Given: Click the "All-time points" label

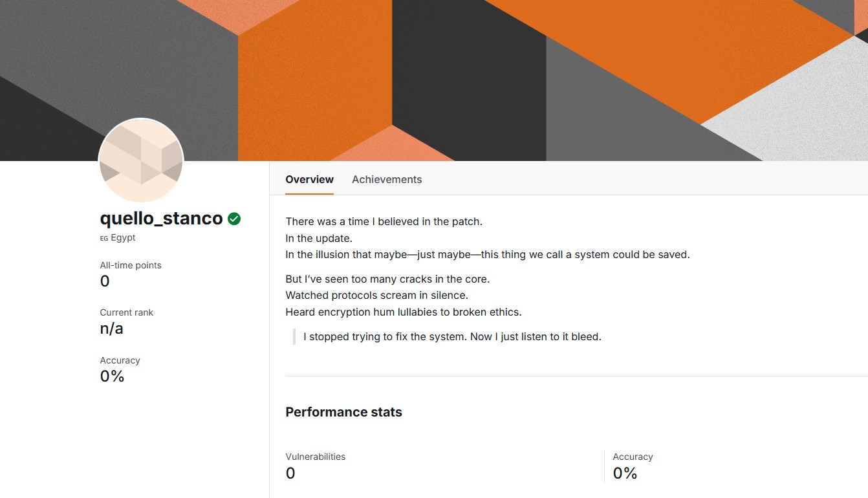Looking at the screenshot, I should (x=131, y=265).
